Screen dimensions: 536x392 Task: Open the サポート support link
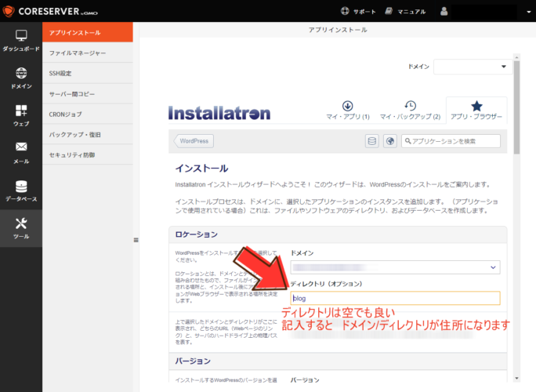click(358, 11)
